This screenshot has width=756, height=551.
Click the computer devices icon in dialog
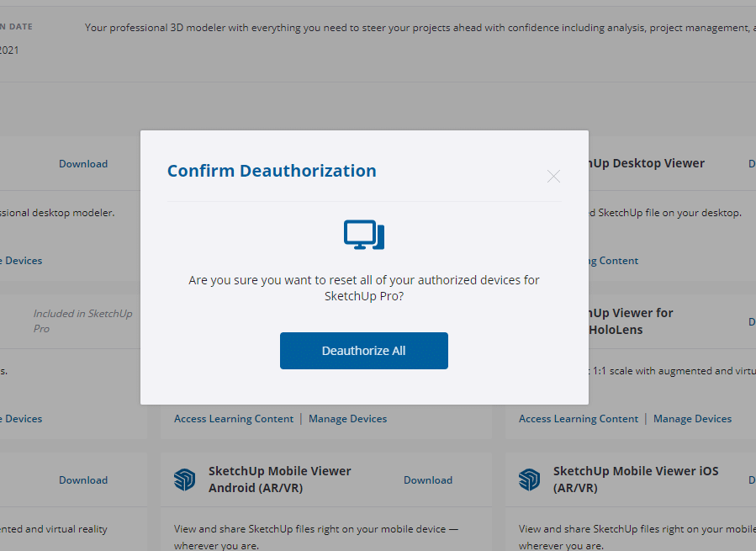(364, 235)
